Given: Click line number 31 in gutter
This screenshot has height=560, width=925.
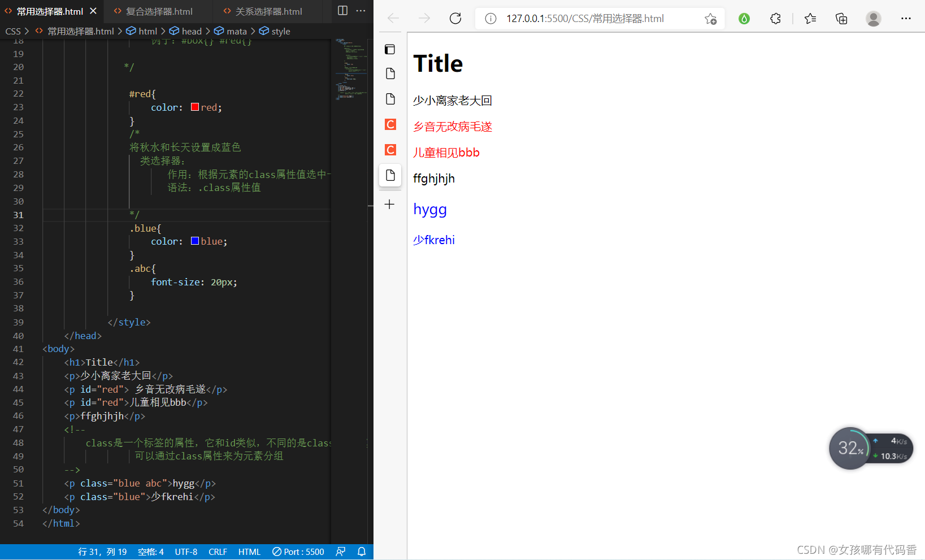Looking at the screenshot, I should pos(19,215).
